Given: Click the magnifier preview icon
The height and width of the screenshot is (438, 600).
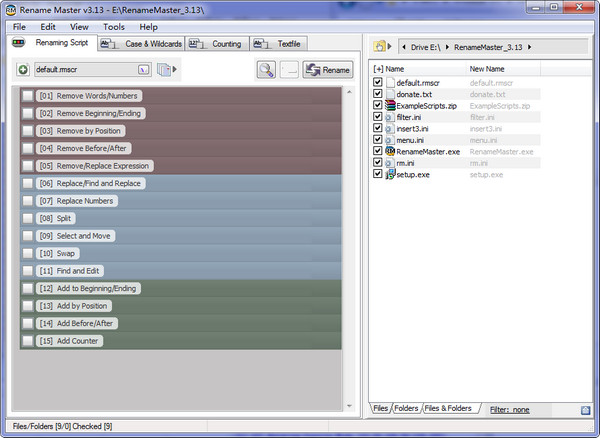Looking at the screenshot, I should [266, 70].
